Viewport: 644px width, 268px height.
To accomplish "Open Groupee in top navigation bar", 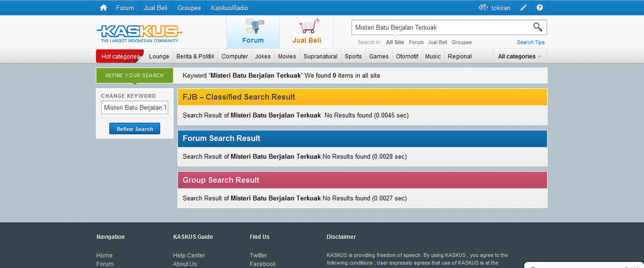I will coord(189,8).
